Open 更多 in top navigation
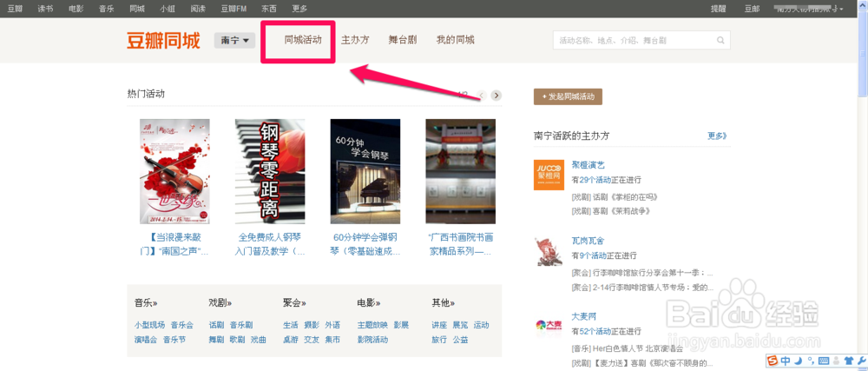 (x=299, y=9)
